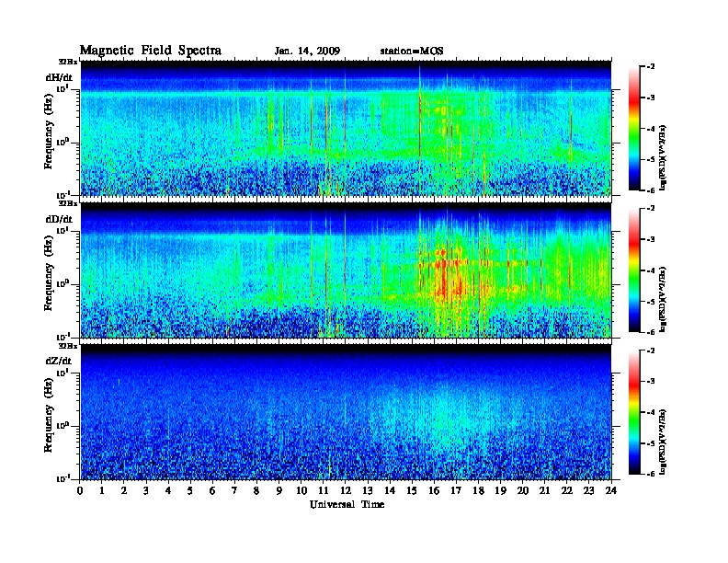Select the dH/dt panel label
The image size is (728, 563).
(59, 77)
